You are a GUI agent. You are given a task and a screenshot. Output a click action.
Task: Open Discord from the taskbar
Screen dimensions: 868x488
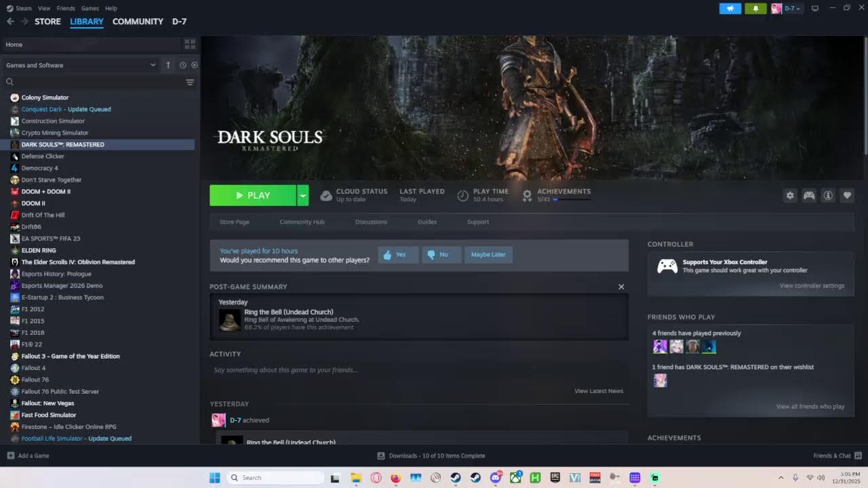pos(496,478)
